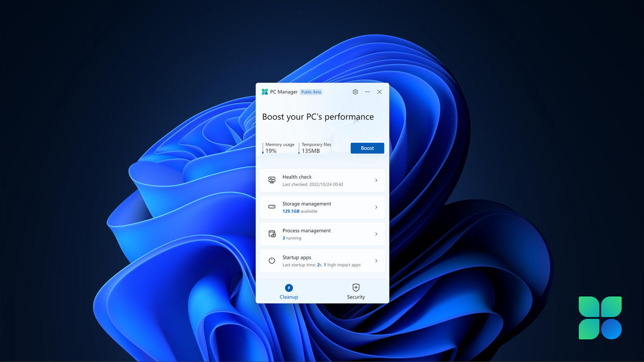Click the 3 running text
Image resolution: width=644 pixels, height=362 pixels.
point(292,238)
